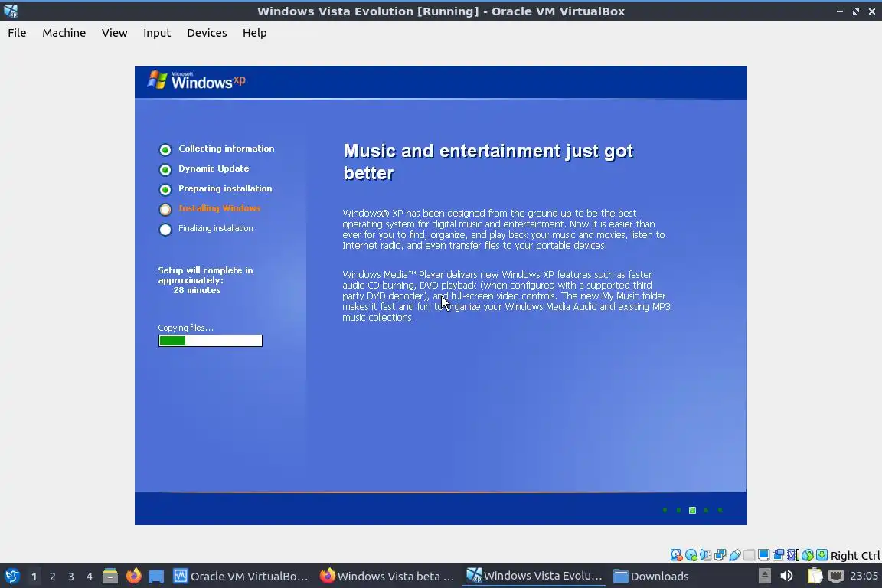Click the 'Finalizing installation' label
Screen dimensions: 882x588
tap(215, 228)
